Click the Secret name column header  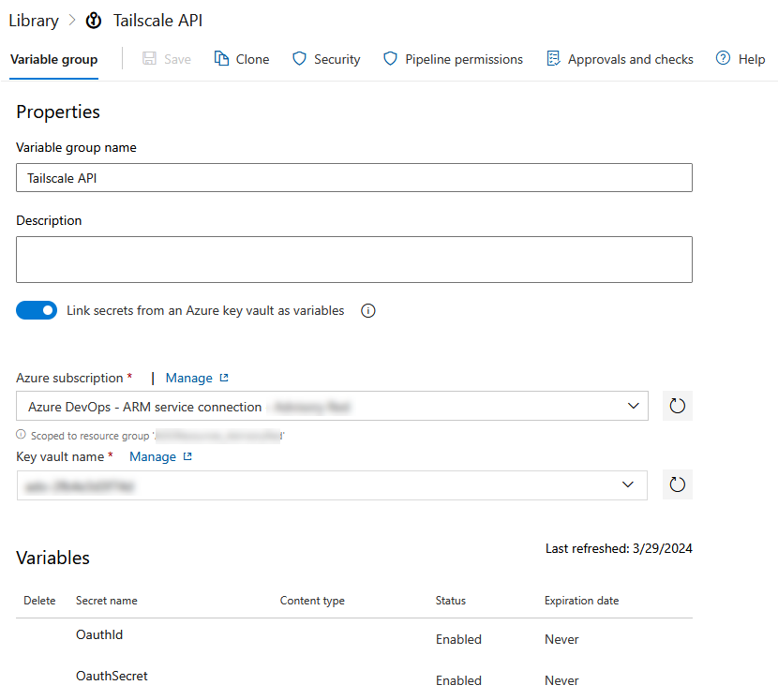point(107,601)
